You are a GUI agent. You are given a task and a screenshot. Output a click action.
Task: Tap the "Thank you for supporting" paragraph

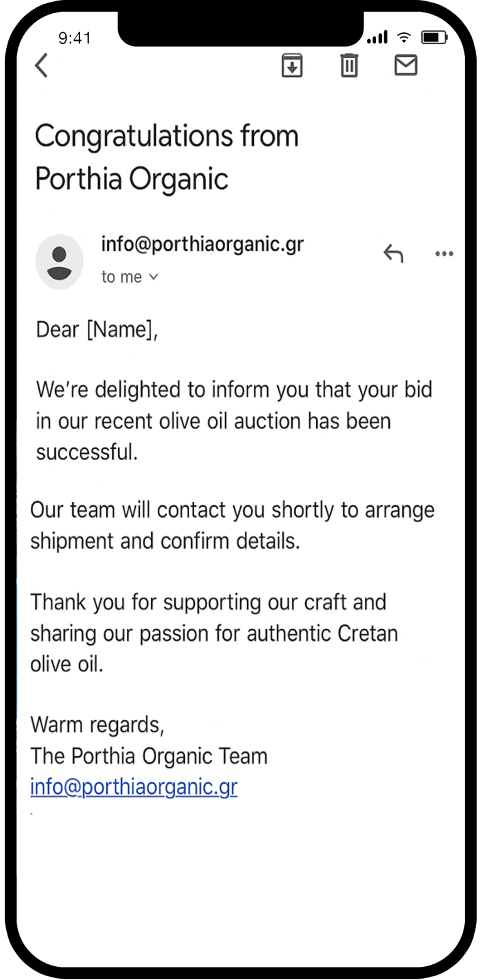(214, 632)
